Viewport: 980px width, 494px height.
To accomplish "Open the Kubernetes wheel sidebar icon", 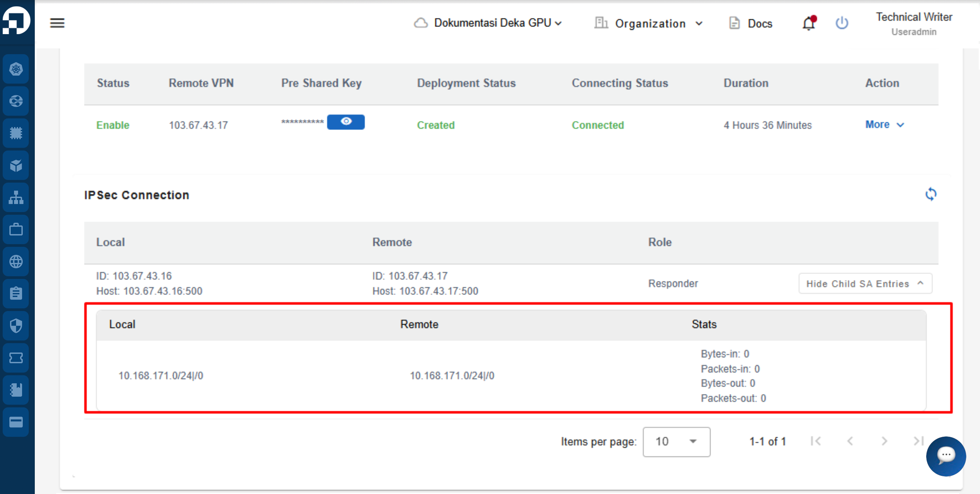I will [x=16, y=69].
